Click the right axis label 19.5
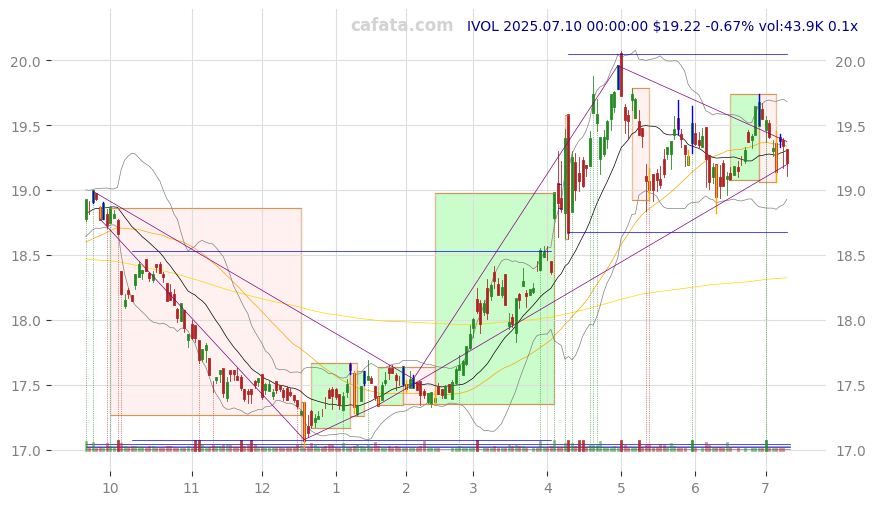 tap(850, 127)
